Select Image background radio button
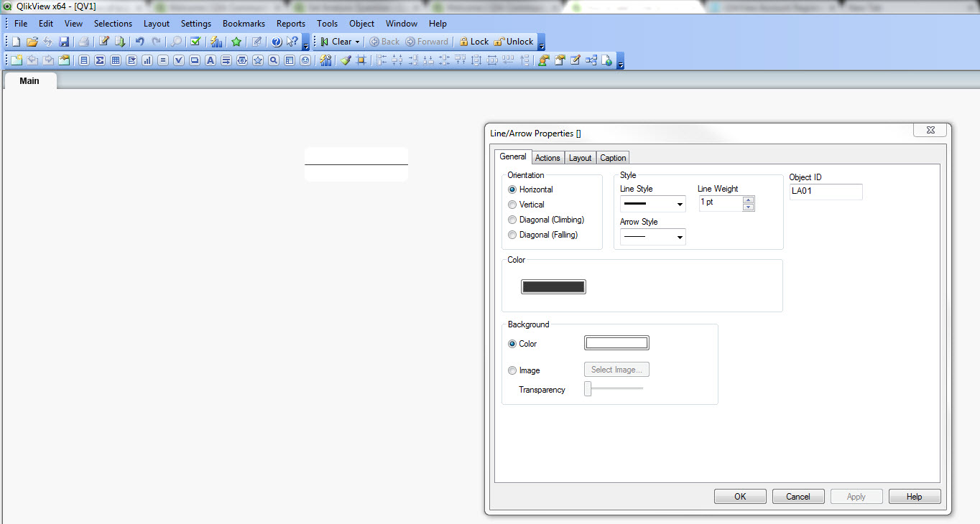980x524 pixels. [x=512, y=370]
